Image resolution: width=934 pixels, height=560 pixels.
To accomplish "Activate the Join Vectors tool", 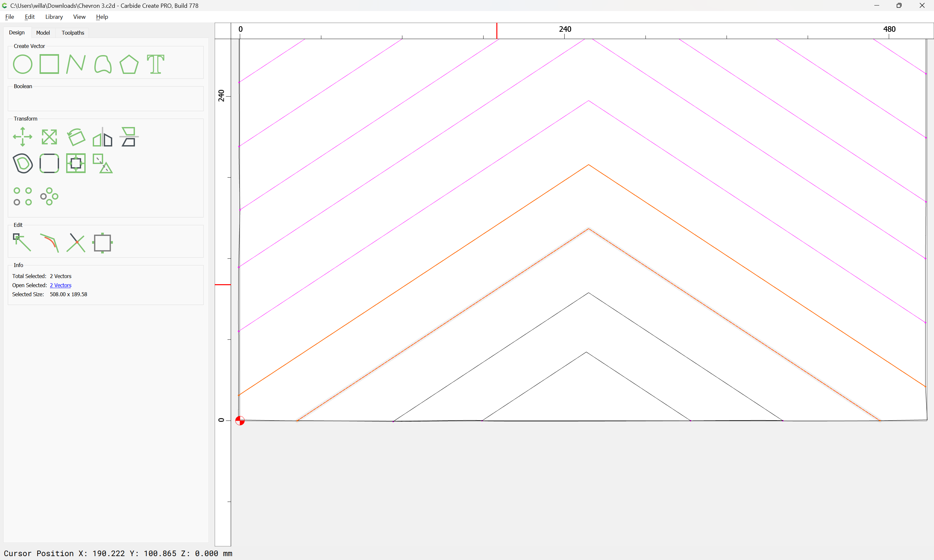I will pyautogui.click(x=49, y=243).
